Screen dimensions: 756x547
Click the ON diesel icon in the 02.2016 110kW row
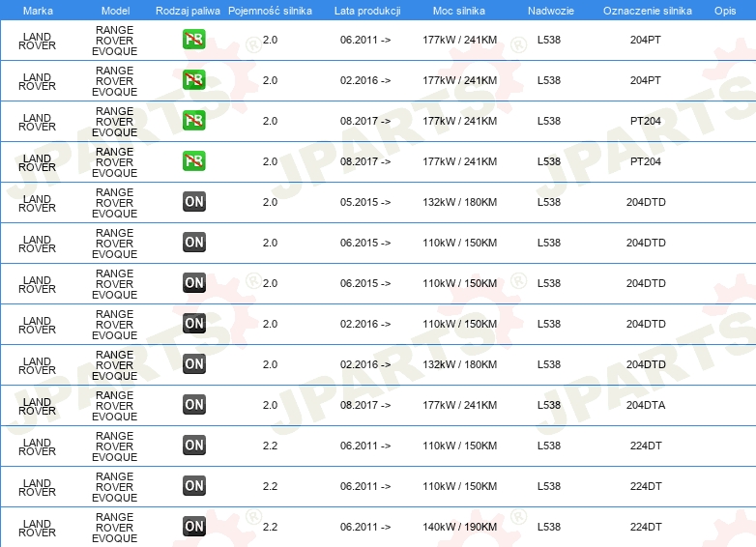pos(193,324)
